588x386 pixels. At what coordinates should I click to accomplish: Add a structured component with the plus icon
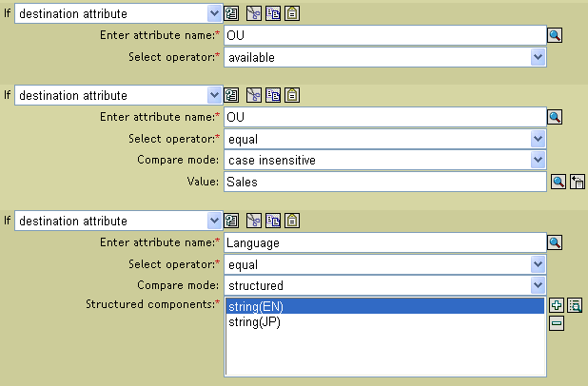click(558, 306)
